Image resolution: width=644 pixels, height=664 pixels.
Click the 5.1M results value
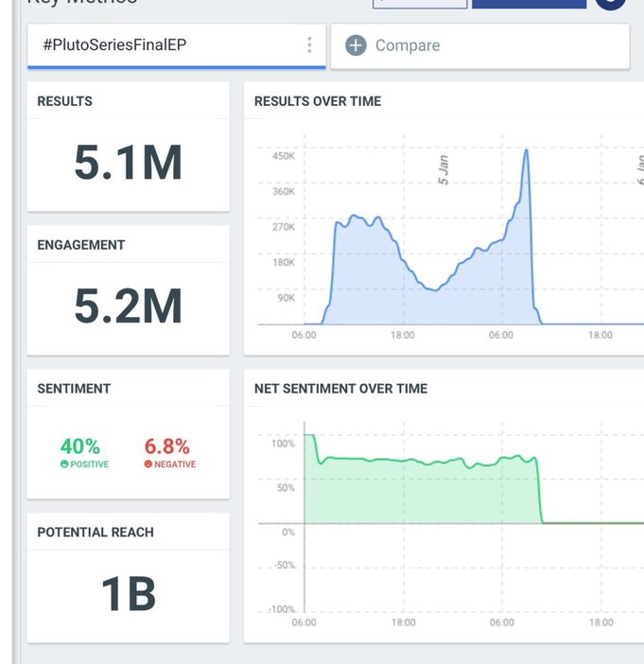128,163
